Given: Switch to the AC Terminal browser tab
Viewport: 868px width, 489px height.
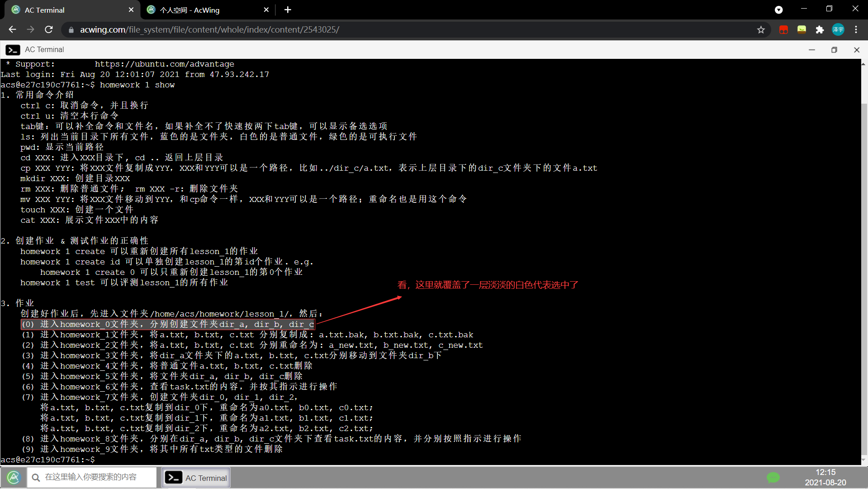Looking at the screenshot, I should pyautogui.click(x=72, y=10).
